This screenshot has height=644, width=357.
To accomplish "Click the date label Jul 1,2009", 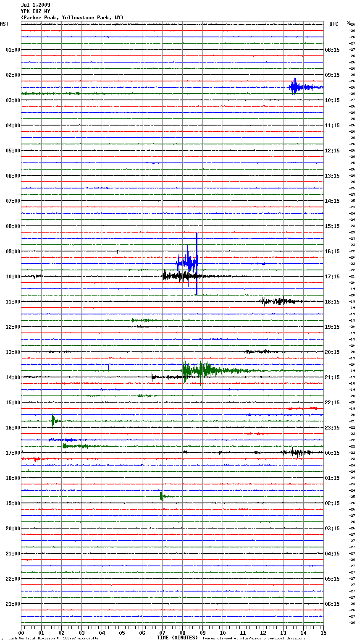I will [x=35, y=5].
